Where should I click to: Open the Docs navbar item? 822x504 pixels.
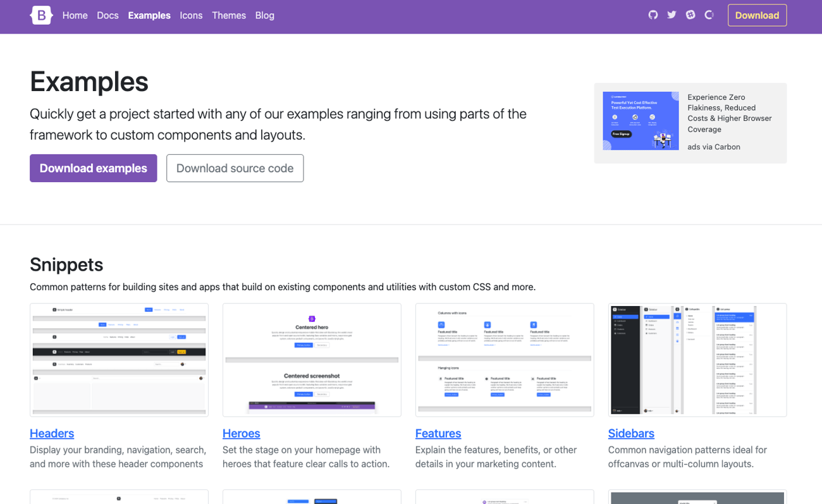tap(107, 15)
